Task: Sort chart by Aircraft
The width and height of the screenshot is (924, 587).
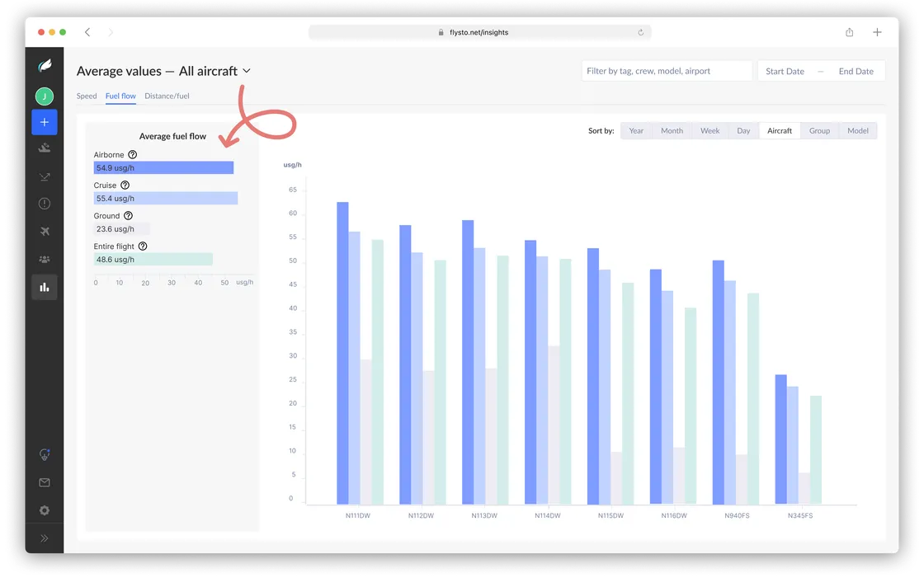Action: tap(780, 131)
